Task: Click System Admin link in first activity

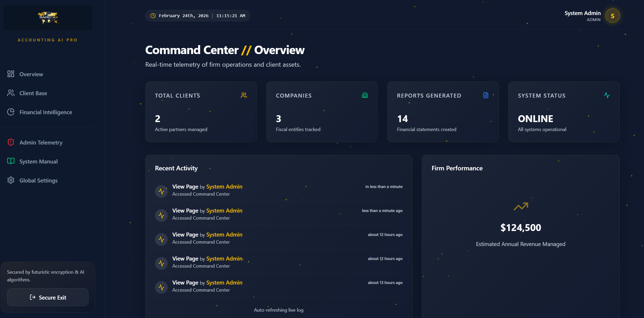Action: [x=224, y=187]
